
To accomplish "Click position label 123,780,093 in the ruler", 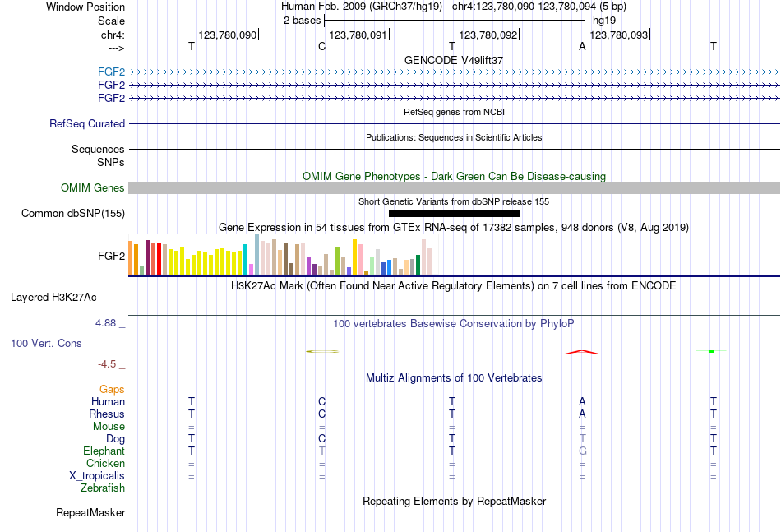I will pyautogui.click(x=618, y=35).
